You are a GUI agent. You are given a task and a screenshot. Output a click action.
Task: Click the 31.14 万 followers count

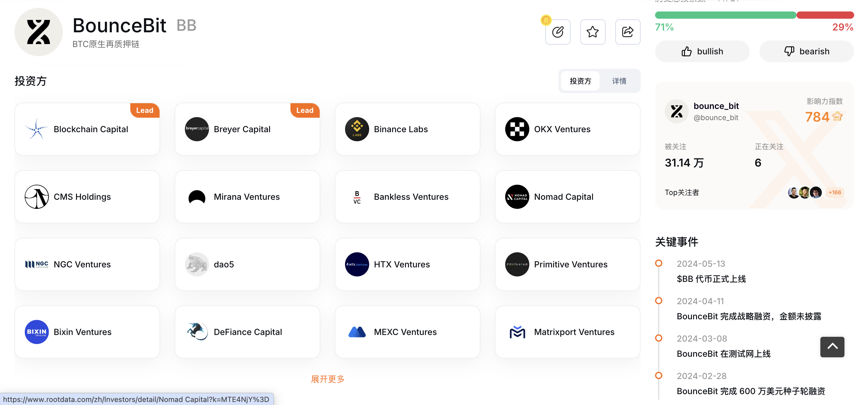pos(684,163)
